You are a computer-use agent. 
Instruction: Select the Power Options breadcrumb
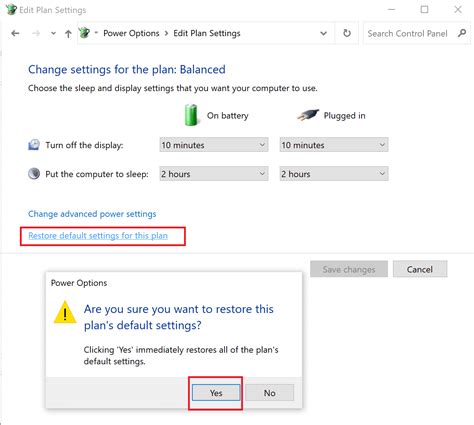[x=131, y=33]
